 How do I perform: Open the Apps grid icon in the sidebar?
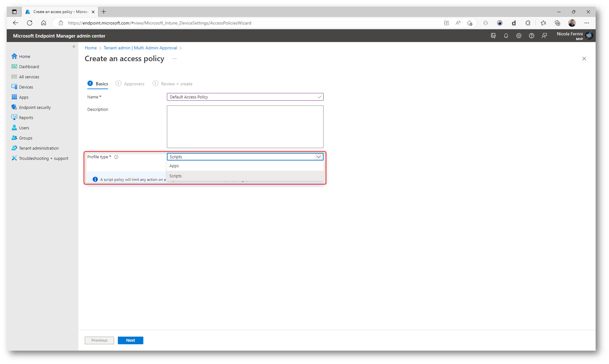tap(14, 97)
